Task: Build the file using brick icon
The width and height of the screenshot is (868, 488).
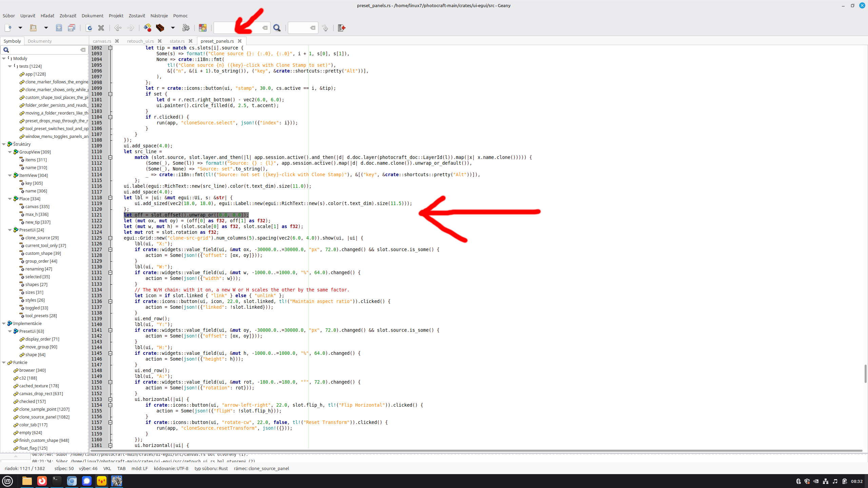Action: click(160, 28)
